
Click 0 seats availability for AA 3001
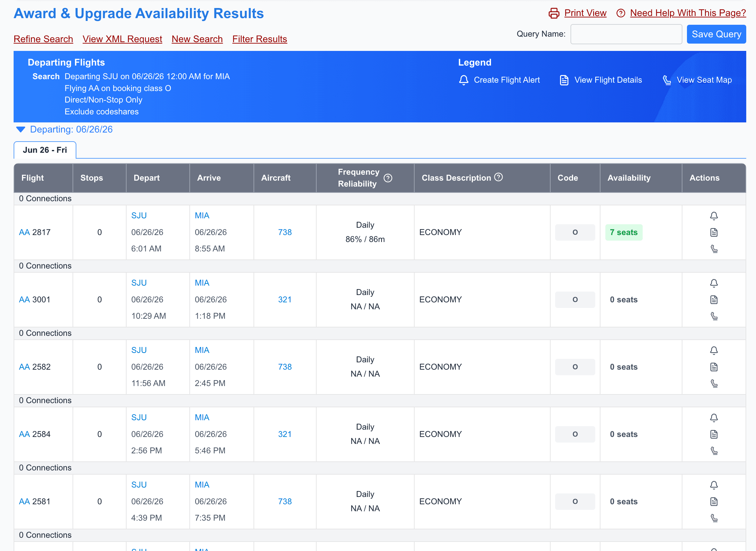pos(623,300)
